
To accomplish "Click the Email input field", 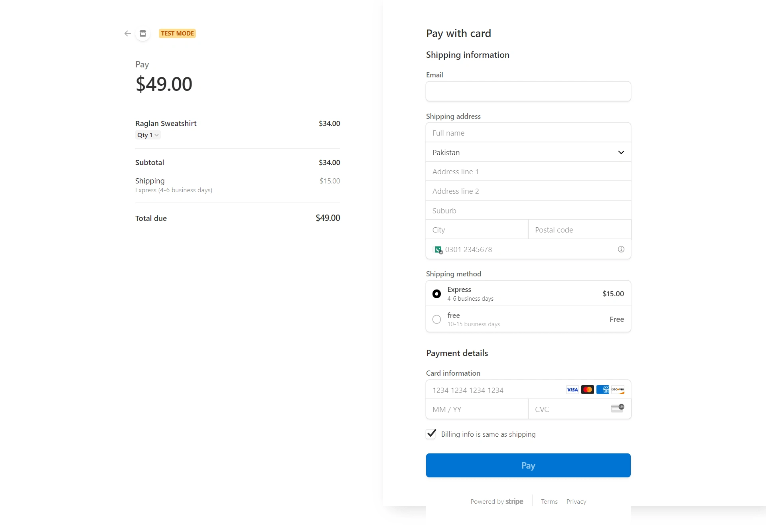I will point(528,92).
